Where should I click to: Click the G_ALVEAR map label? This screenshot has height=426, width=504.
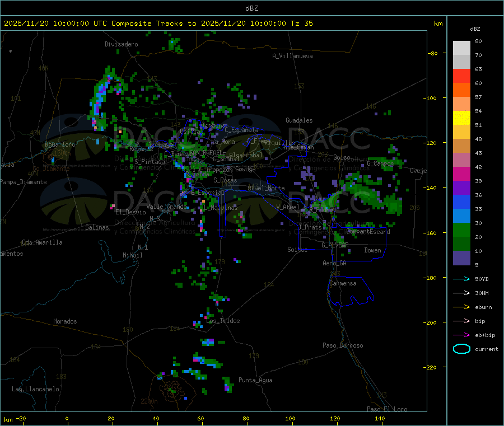pyautogui.click(x=335, y=245)
